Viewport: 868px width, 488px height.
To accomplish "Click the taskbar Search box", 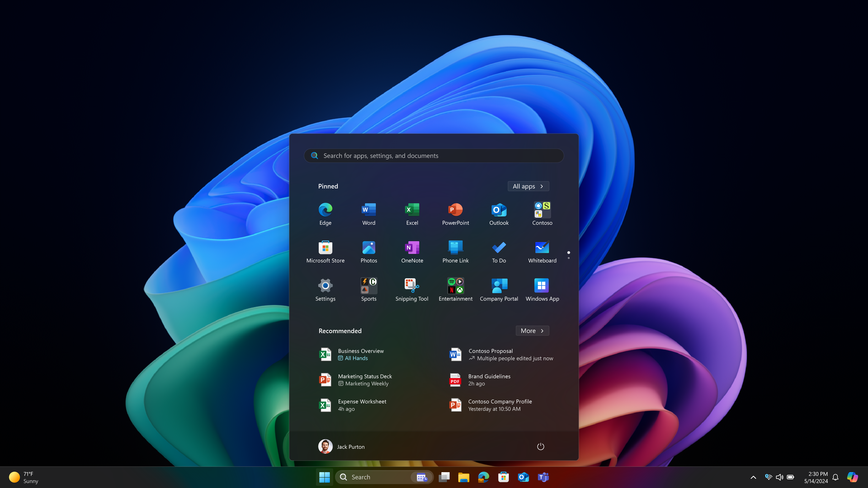I will (384, 477).
